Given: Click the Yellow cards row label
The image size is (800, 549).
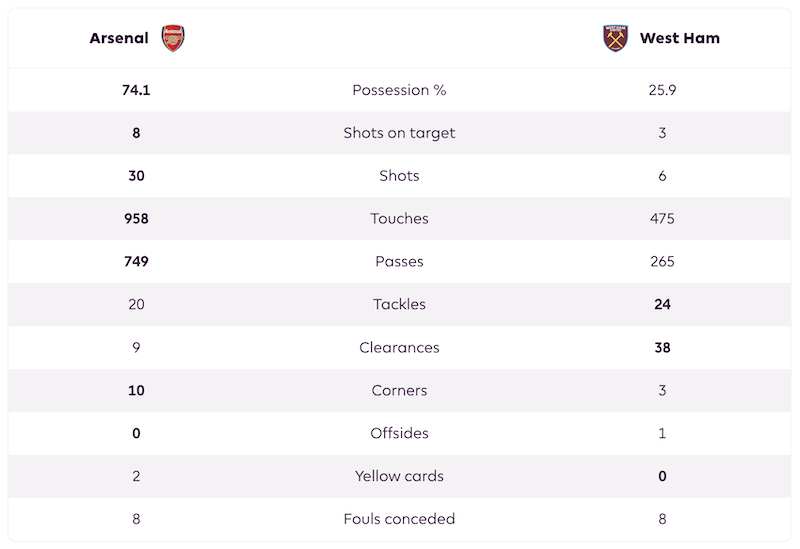Looking at the screenshot, I should (399, 477).
